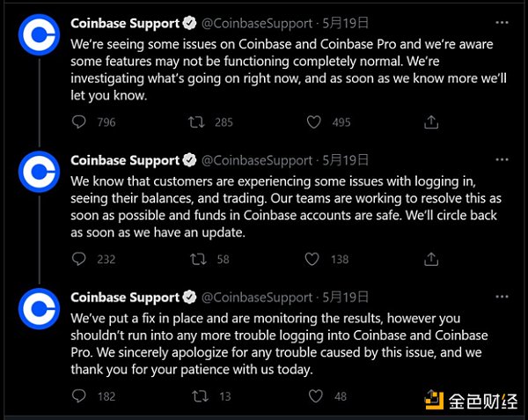Screen dimensions: 528x420
Task: Open the 5月19日 date on first tweet
Action: [346, 23]
